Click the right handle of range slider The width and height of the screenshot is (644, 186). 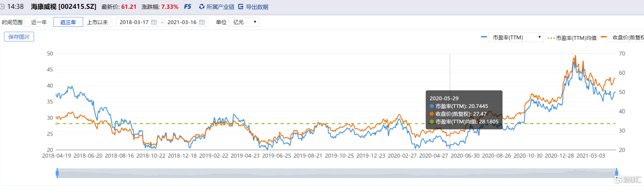617,173
